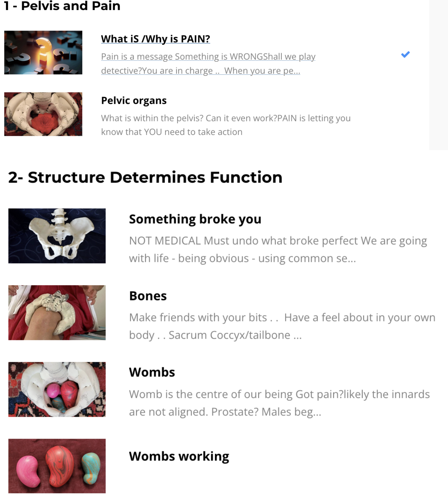The image size is (448, 497).
Task: Click the 'NOT MEDICAL Must undo' description
Action: pyautogui.click(x=278, y=249)
